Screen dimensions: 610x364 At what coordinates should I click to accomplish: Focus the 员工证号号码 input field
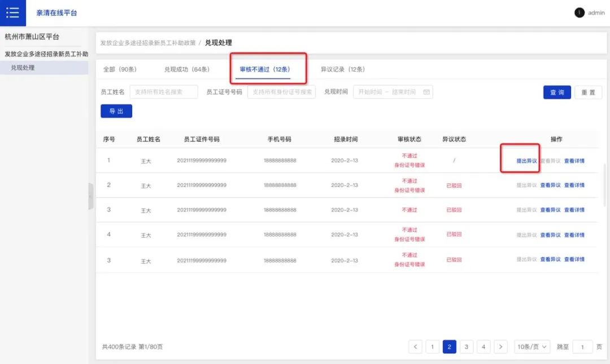coord(281,92)
